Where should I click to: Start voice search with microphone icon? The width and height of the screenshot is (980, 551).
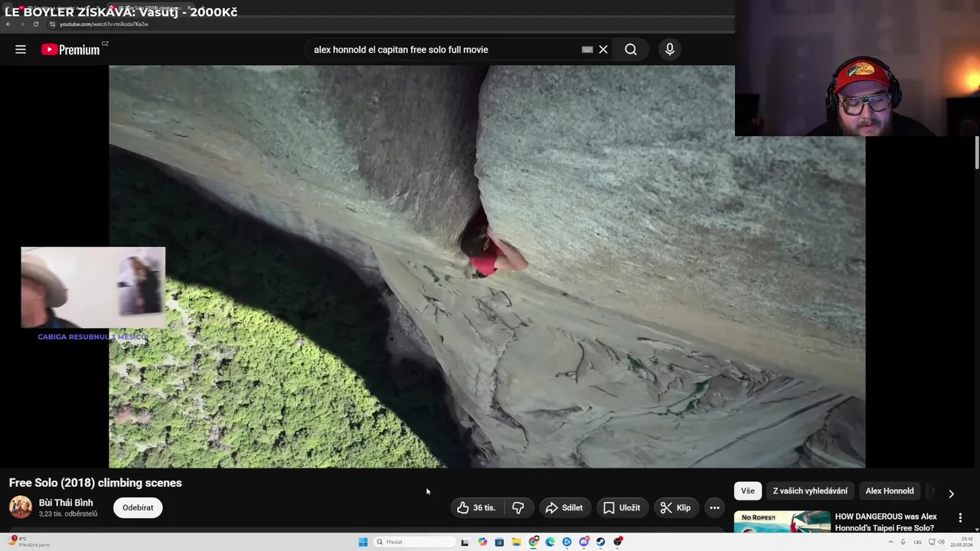coord(670,50)
